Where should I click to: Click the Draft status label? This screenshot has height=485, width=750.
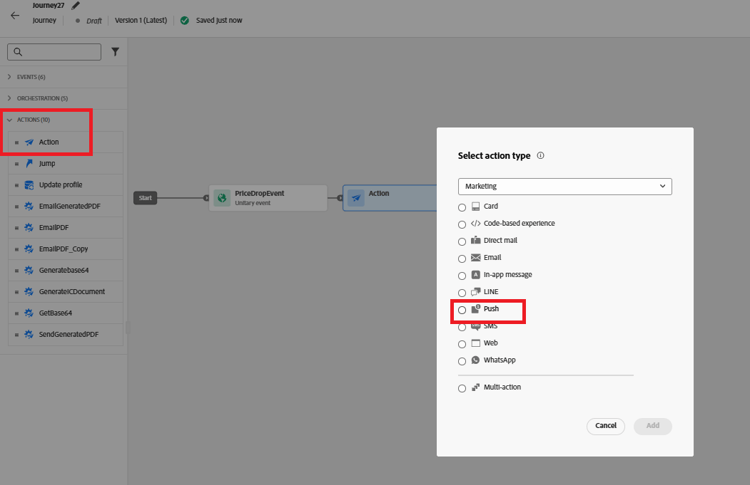pyautogui.click(x=94, y=21)
